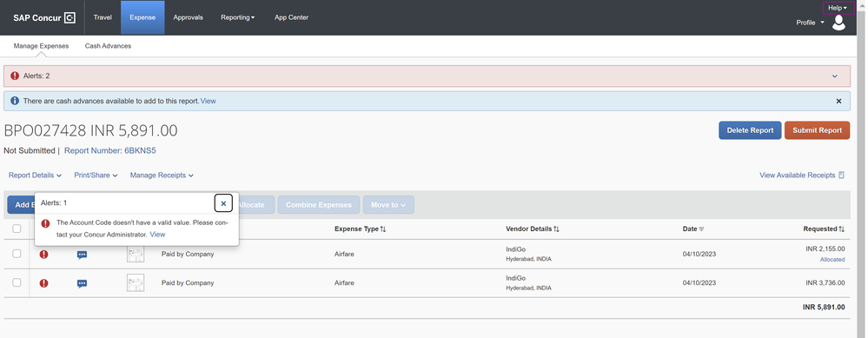Open comment icon on INR 2,155.00 row
This screenshot has width=868, height=338.
82,255
